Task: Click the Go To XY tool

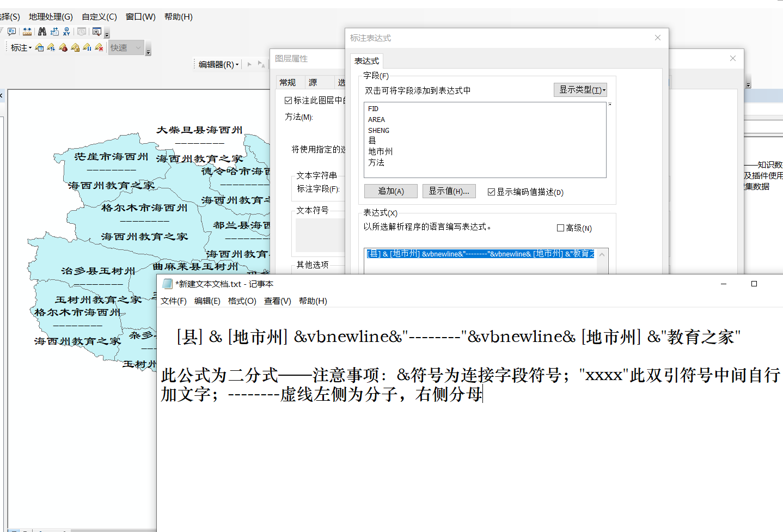Action: point(66,31)
